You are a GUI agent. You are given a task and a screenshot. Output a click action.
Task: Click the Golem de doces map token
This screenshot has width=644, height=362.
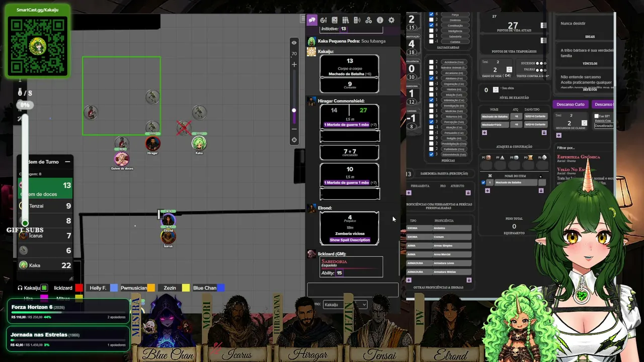click(122, 159)
